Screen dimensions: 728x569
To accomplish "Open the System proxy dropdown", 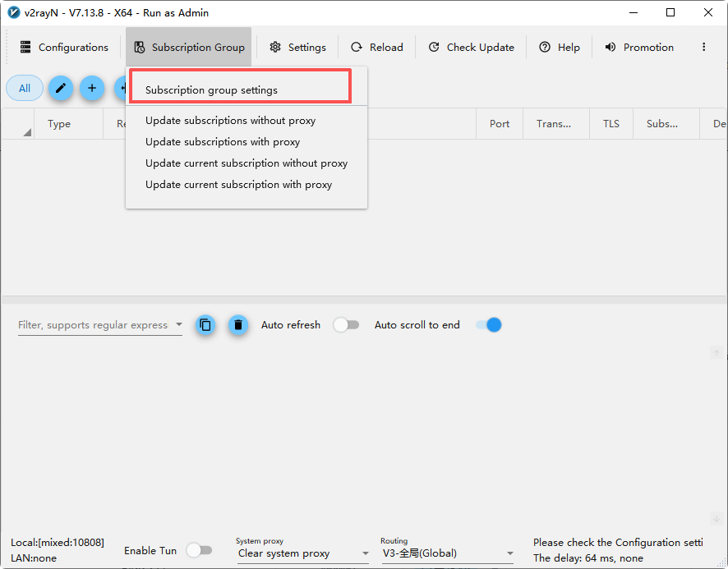I will click(x=303, y=553).
